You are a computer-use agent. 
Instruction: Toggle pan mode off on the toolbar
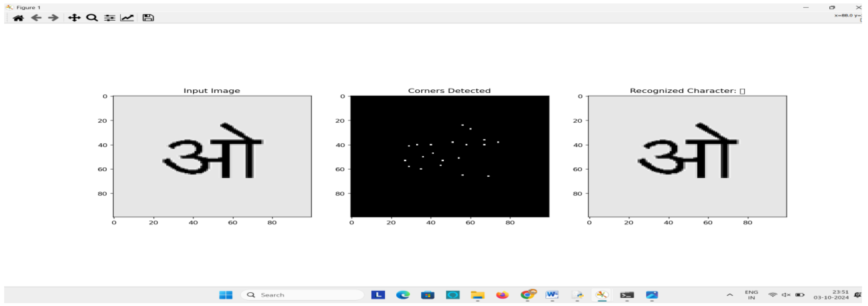75,17
